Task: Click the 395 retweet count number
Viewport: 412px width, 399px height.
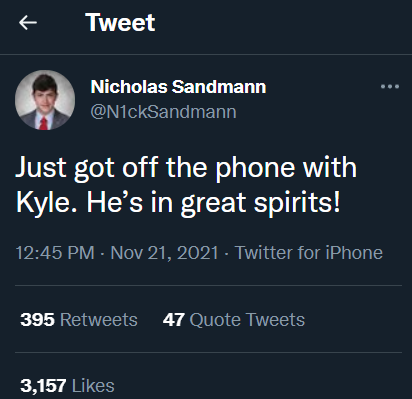Action: pyautogui.click(x=37, y=320)
